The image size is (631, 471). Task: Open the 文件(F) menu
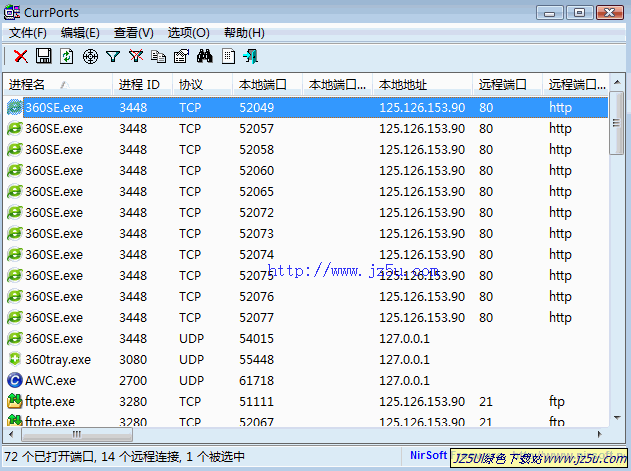28,33
